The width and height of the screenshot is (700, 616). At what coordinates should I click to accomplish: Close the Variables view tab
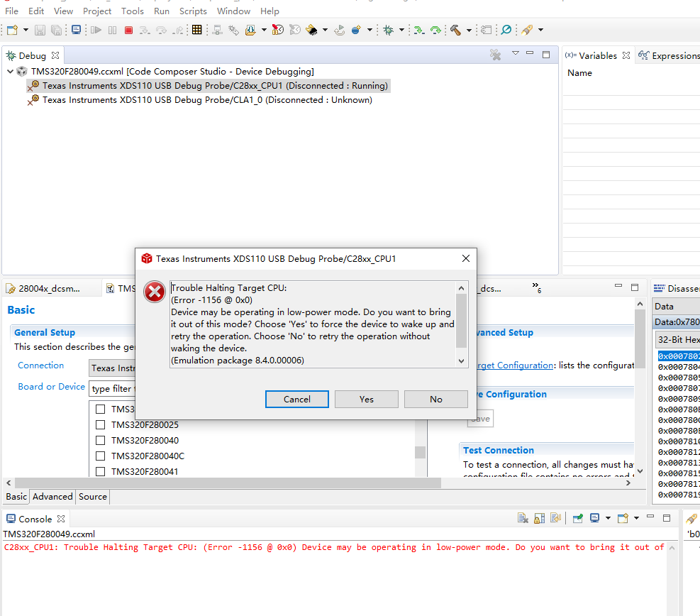[626, 55]
